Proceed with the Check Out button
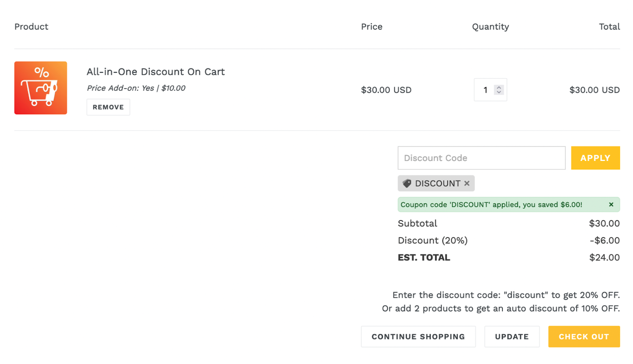Viewport: 633px width, 364px height. tap(584, 337)
